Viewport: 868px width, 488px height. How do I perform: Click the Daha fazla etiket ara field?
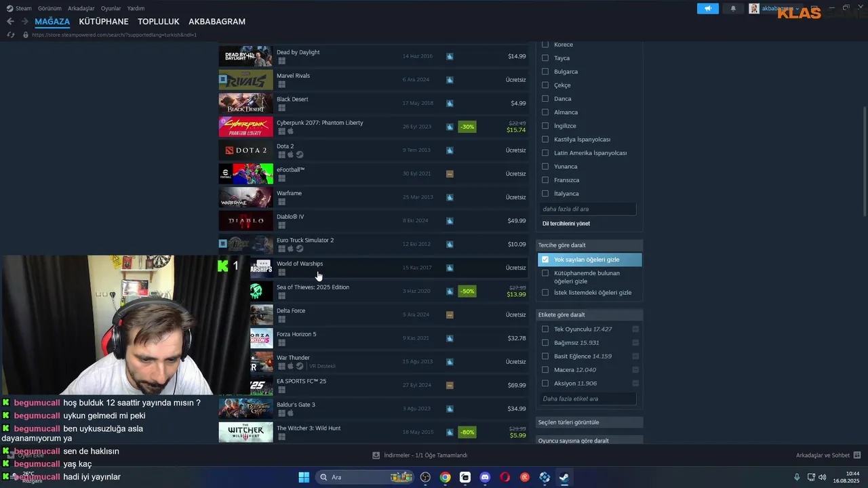coord(588,399)
